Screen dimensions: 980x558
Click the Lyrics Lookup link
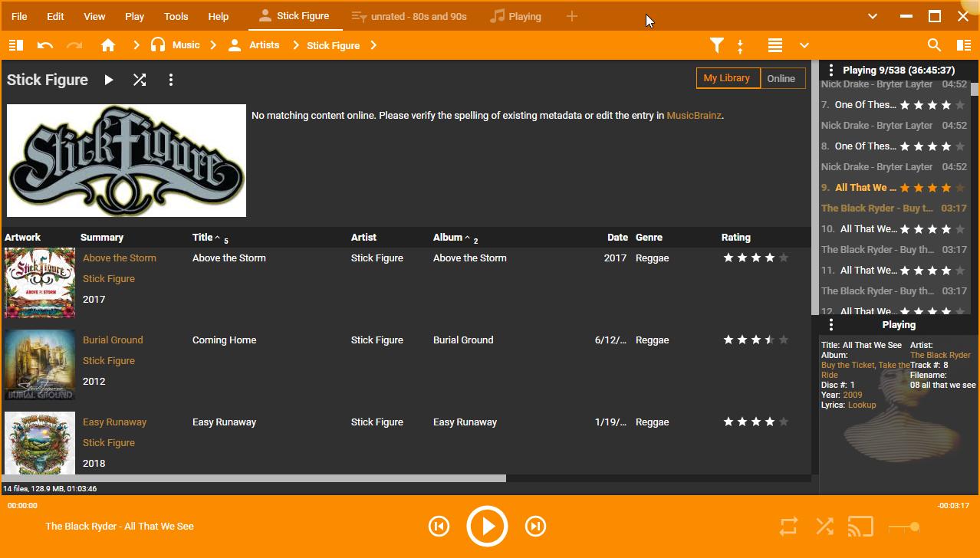861,405
